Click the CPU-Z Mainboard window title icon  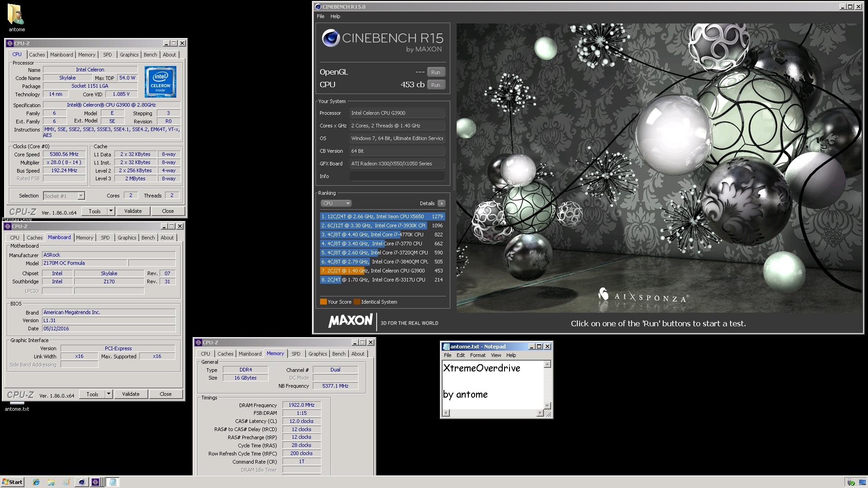point(8,226)
